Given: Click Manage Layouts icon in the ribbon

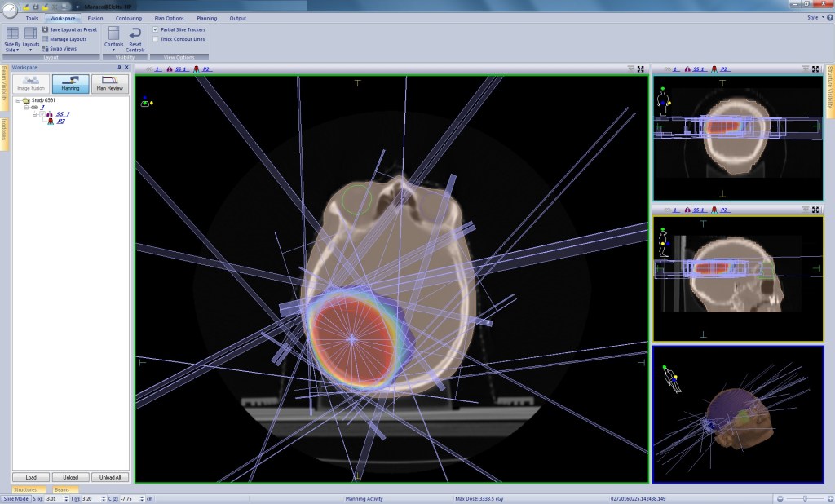Looking at the screenshot, I should [x=46, y=39].
